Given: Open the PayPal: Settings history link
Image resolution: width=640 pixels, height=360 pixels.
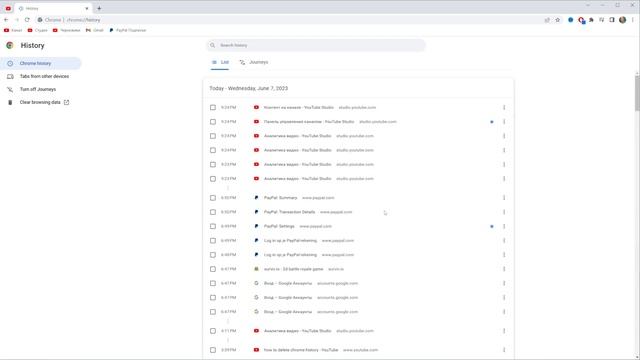Looking at the screenshot, I should click(x=279, y=226).
